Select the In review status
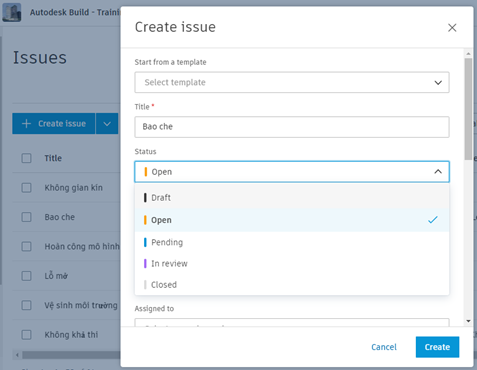477x370 pixels. (x=292, y=264)
